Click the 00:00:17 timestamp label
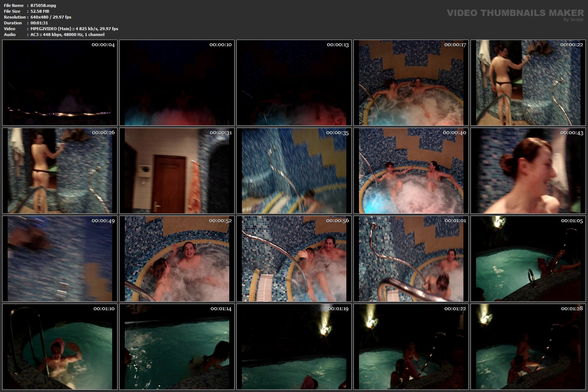The height and width of the screenshot is (392, 588). tap(455, 45)
